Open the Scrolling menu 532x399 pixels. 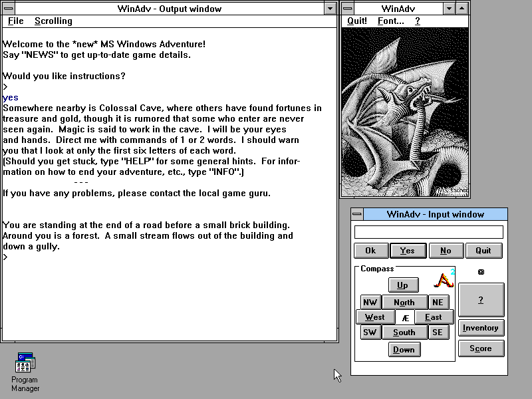click(53, 21)
